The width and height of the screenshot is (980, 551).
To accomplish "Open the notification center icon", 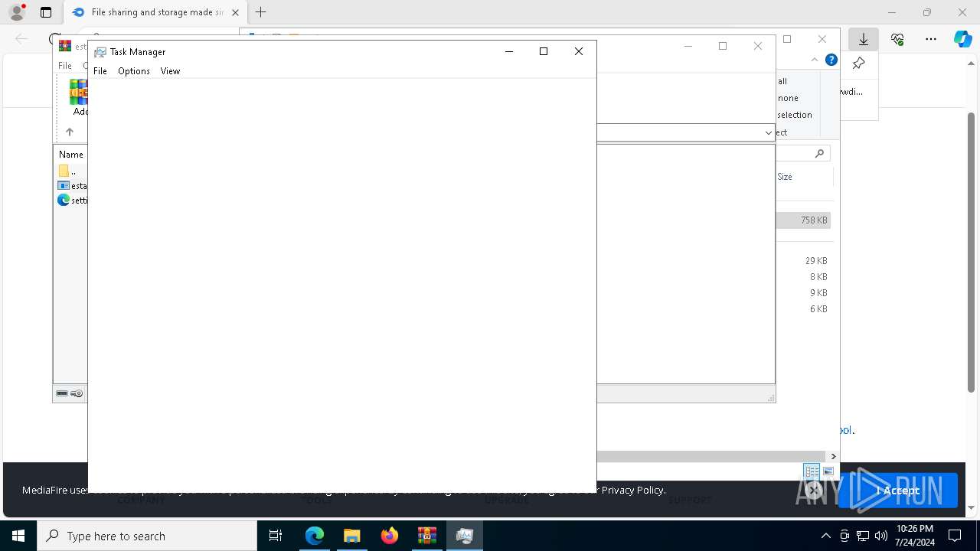I will click(x=955, y=536).
